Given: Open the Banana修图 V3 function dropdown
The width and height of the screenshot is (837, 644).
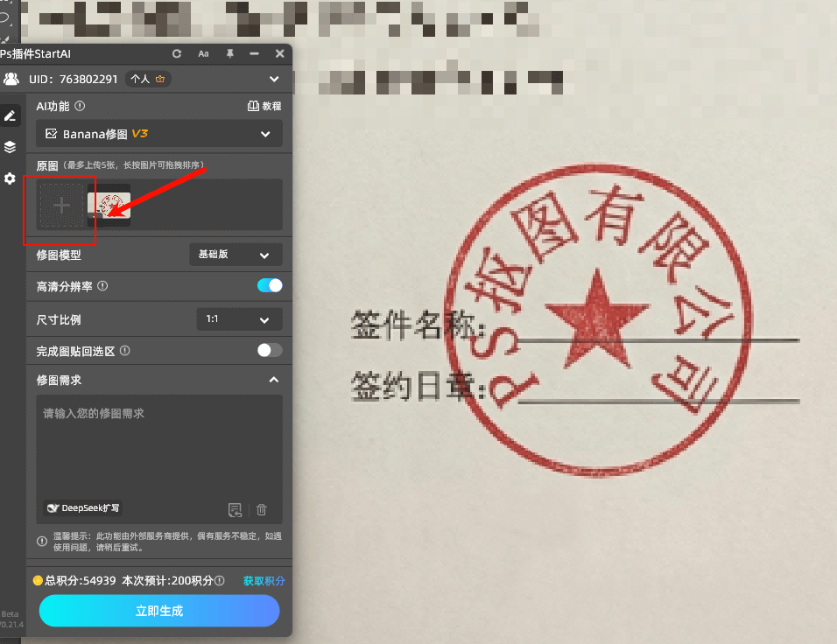Looking at the screenshot, I should 159,133.
